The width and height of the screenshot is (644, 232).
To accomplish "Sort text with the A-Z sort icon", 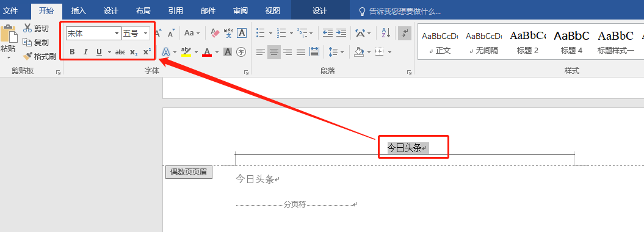I will [x=386, y=33].
